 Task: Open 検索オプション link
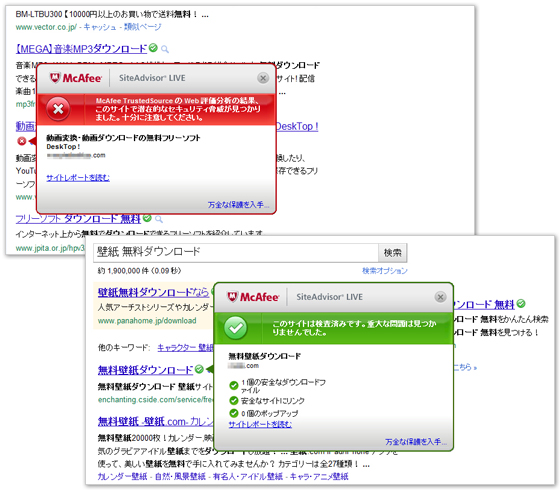click(385, 271)
